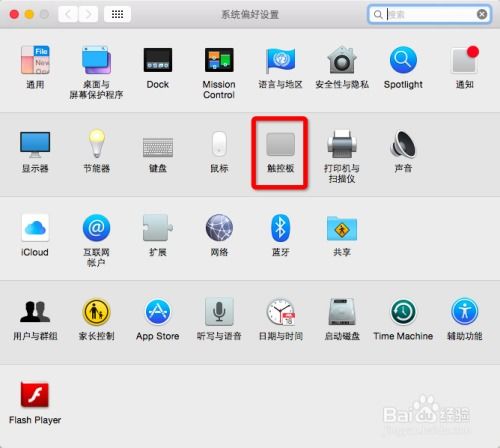500x448 pixels.
Task: Open the 显示器 (Displays) pane
Action: [35, 153]
